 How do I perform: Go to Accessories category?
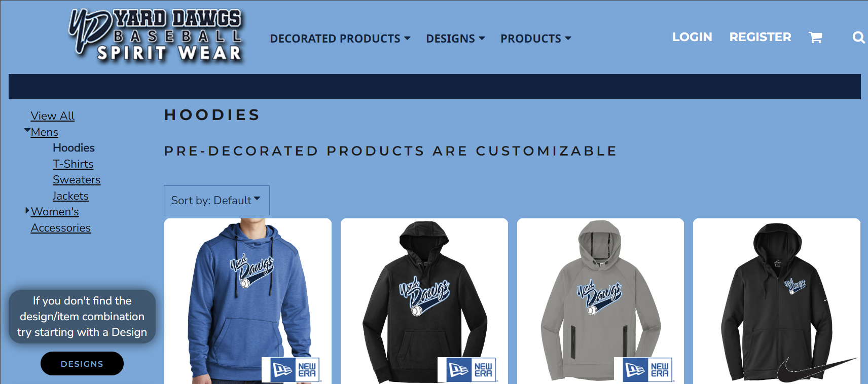(x=61, y=228)
